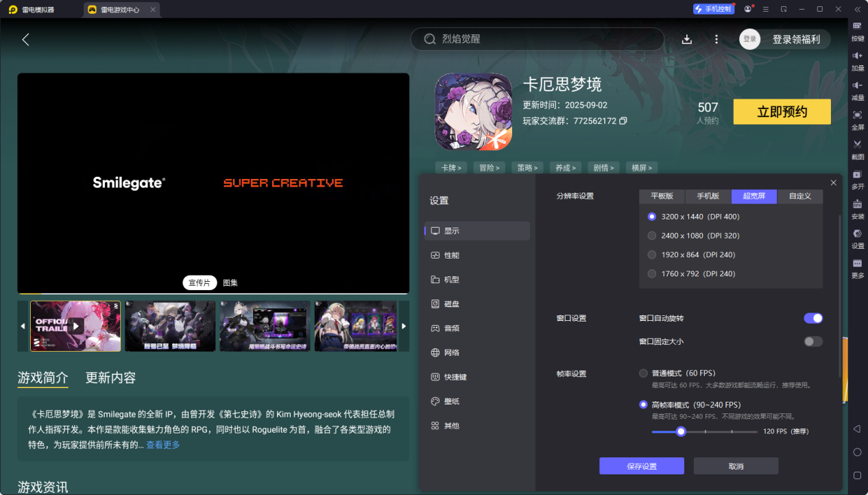Click the FPS slider handle
The height and width of the screenshot is (495, 868).
[x=681, y=431]
